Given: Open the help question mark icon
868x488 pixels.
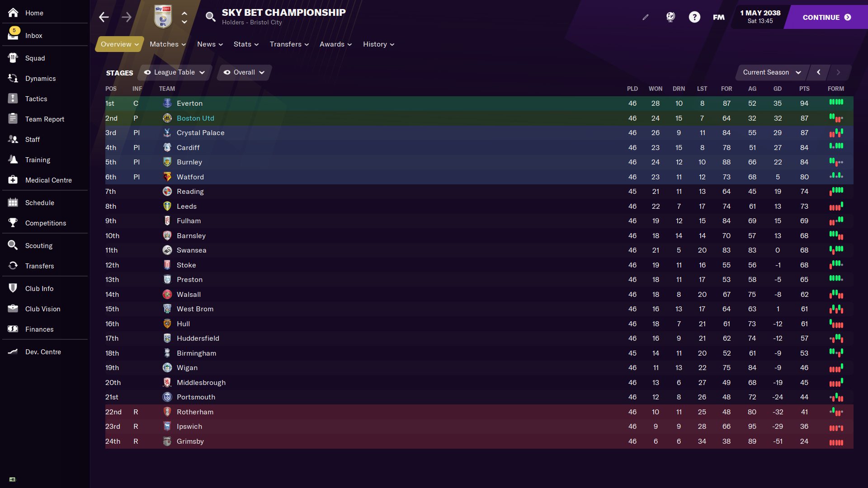Looking at the screenshot, I should [x=694, y=17].
